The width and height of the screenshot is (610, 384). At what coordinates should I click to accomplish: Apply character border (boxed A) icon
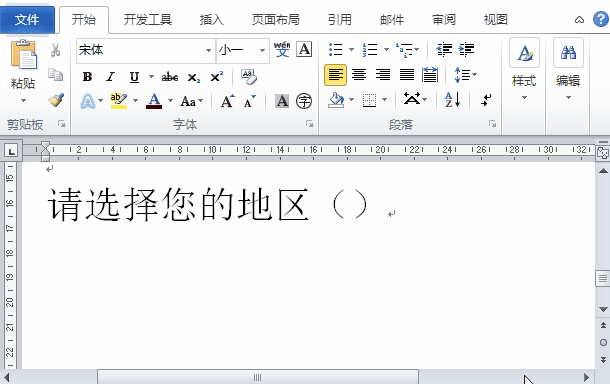pos(304,49)
